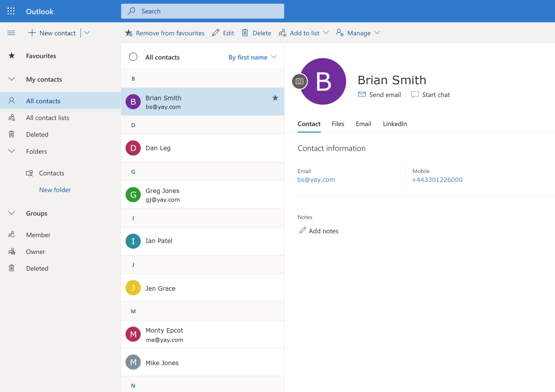Open the Ian Patel contact
This screenshot has width=555, height=392.
click(203, 241)
